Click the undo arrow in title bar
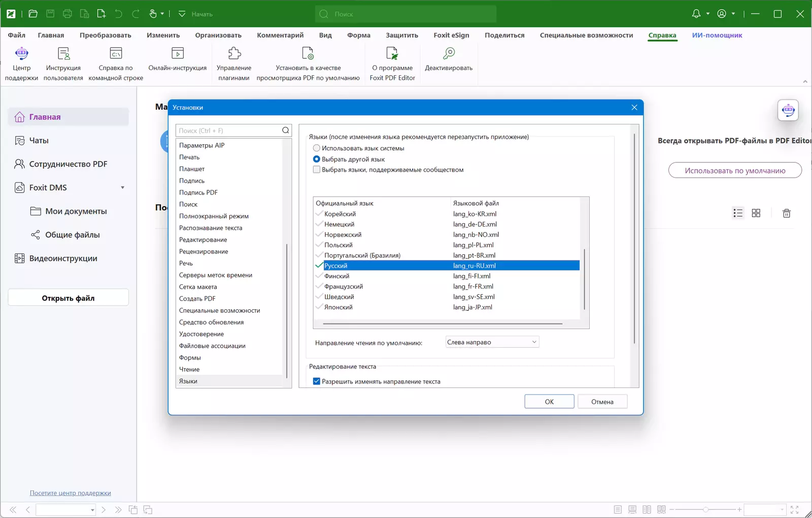 pyautogui.click(x=118, y=14)
